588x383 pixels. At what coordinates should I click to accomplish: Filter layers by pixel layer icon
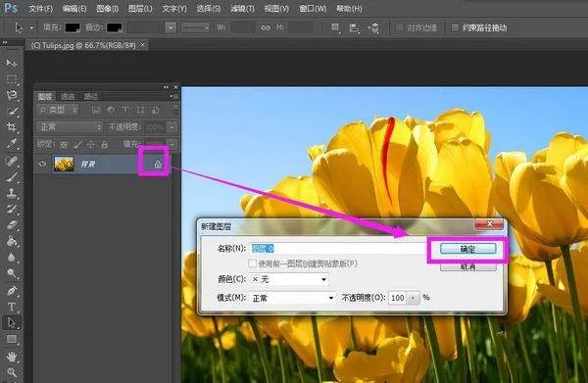click(x=96, y=110)
